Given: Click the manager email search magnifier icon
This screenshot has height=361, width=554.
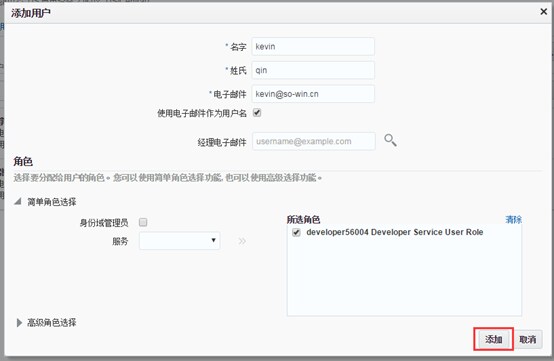Looking at the screenshot, I should 390,140.
